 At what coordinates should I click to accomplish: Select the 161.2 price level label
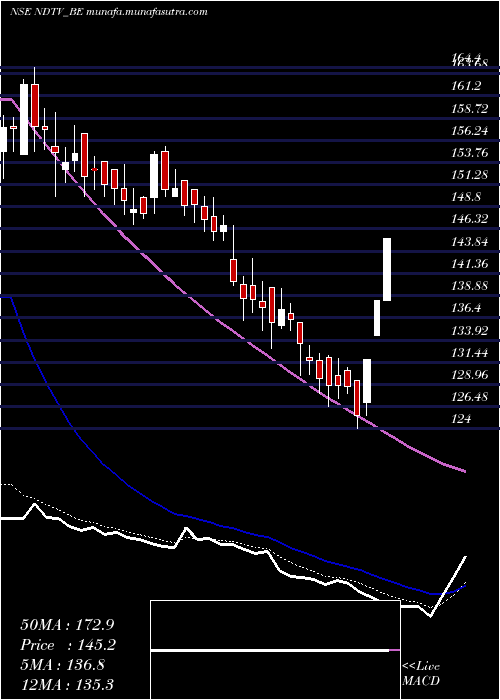click(x=467, y=86)
